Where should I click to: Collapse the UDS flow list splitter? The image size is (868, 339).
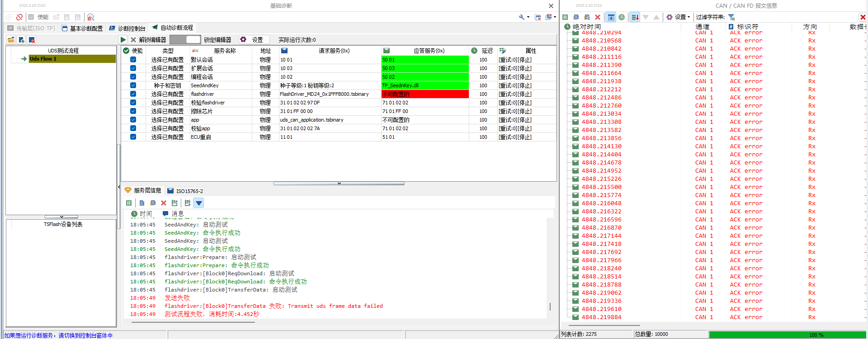coord(61,217)
